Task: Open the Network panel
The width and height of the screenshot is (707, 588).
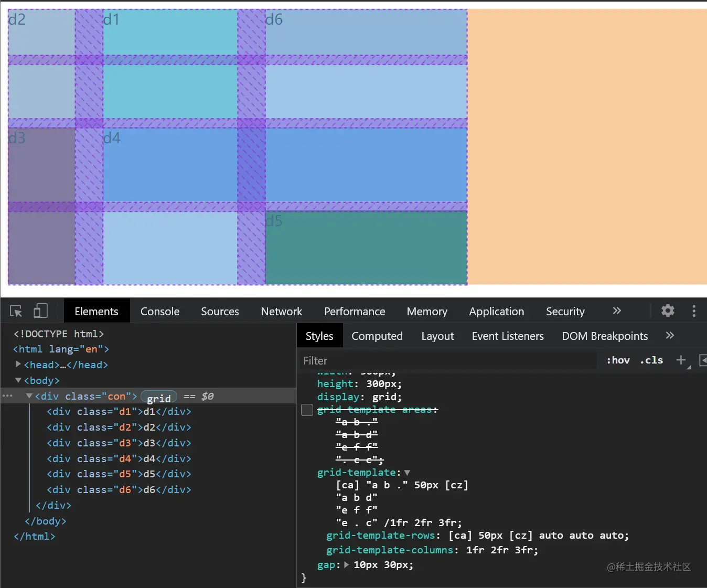Action: click(281, 311)
